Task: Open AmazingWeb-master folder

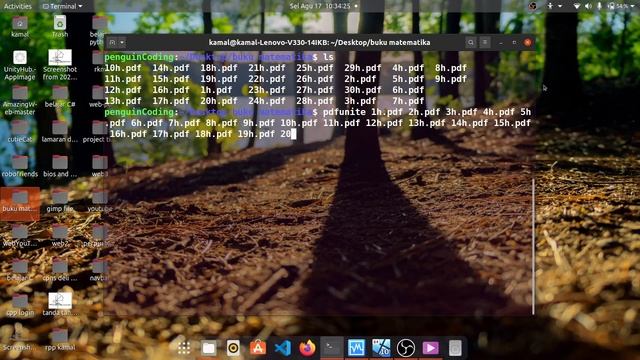Action: (20, 100)
